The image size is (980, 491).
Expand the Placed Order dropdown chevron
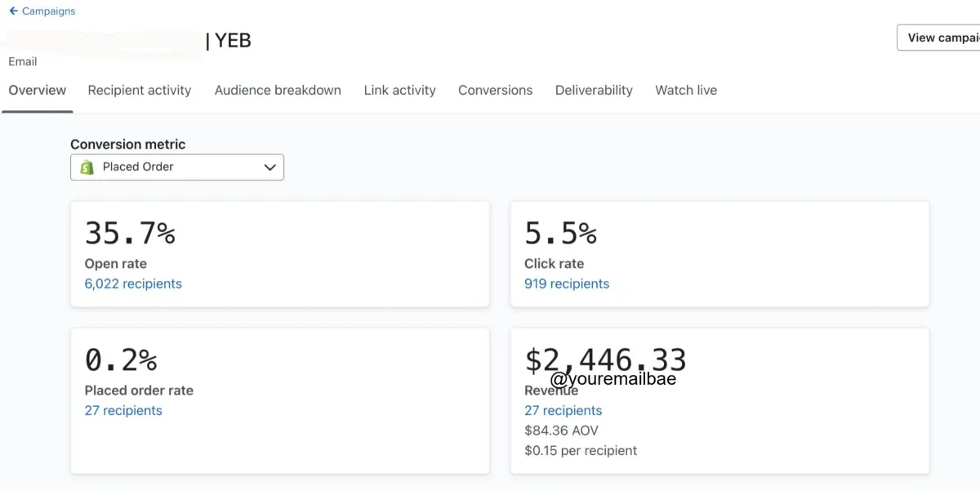[x=270, y=167]
